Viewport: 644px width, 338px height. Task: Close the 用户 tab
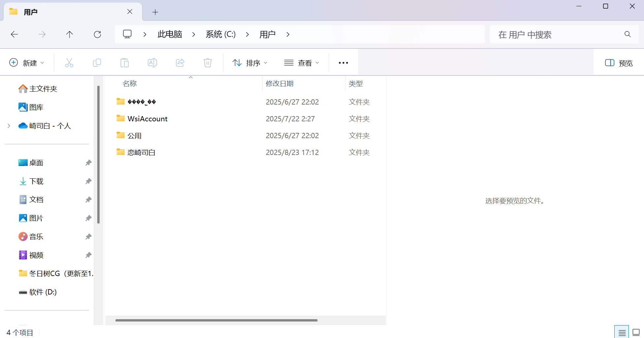130,12
